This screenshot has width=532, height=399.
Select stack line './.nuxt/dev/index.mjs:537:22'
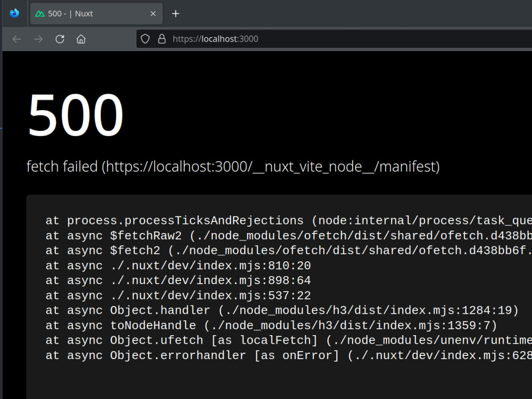pyautogui.click(x=178, y=295)
